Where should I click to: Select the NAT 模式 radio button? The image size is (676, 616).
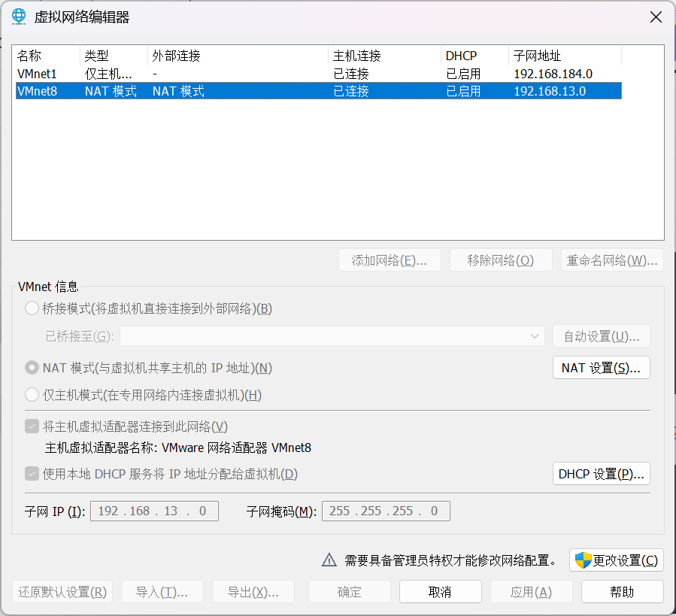click(x=32, y=368)
